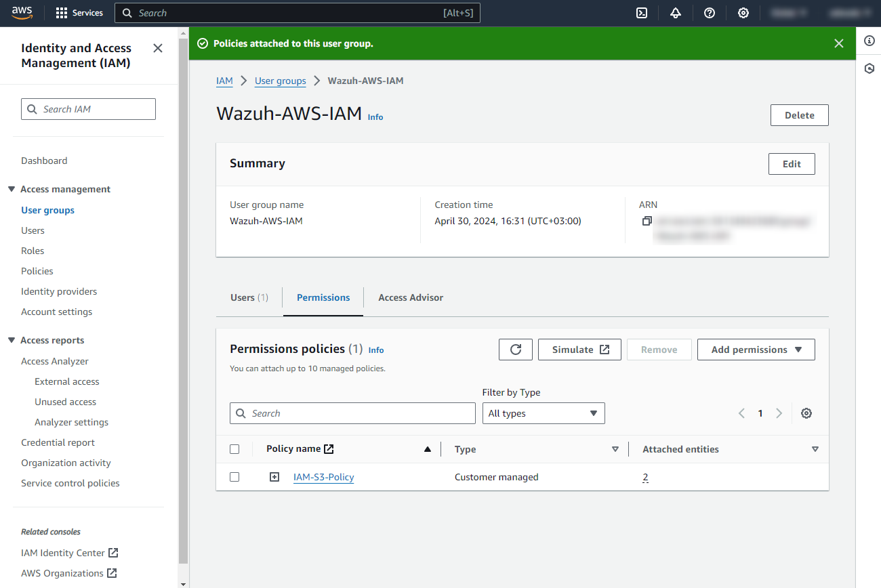Viewport: 881px width, 588px height.
Task: Open the notifications bell icon
Action: (676, 13)
